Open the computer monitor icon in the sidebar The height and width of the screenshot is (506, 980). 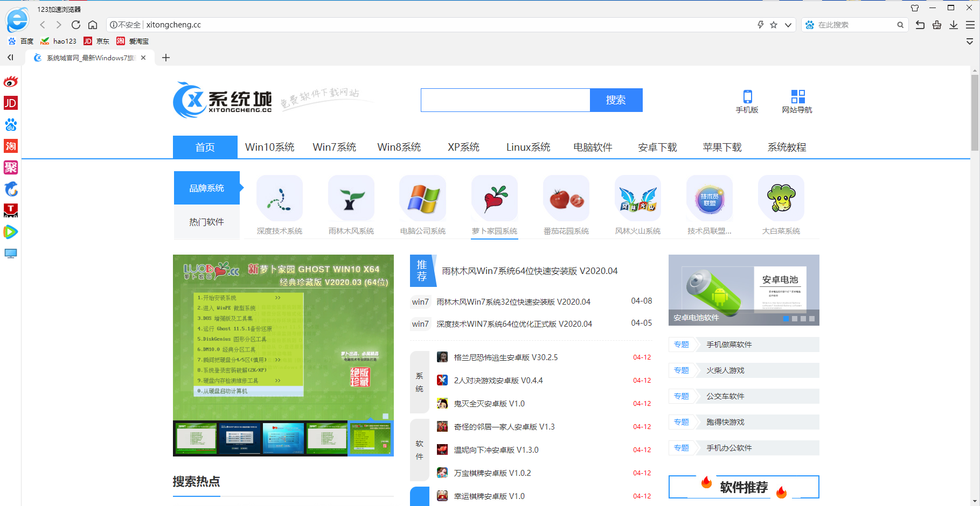11,254
